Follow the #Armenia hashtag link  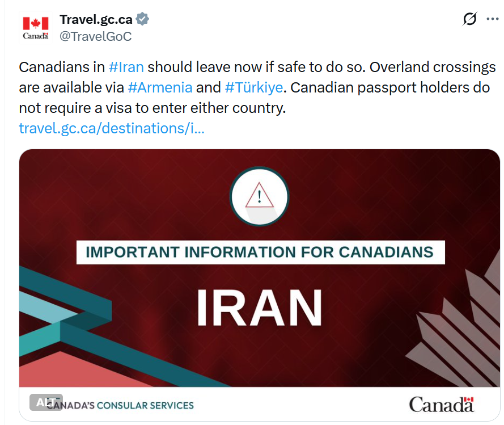click(x=160, y=88)
